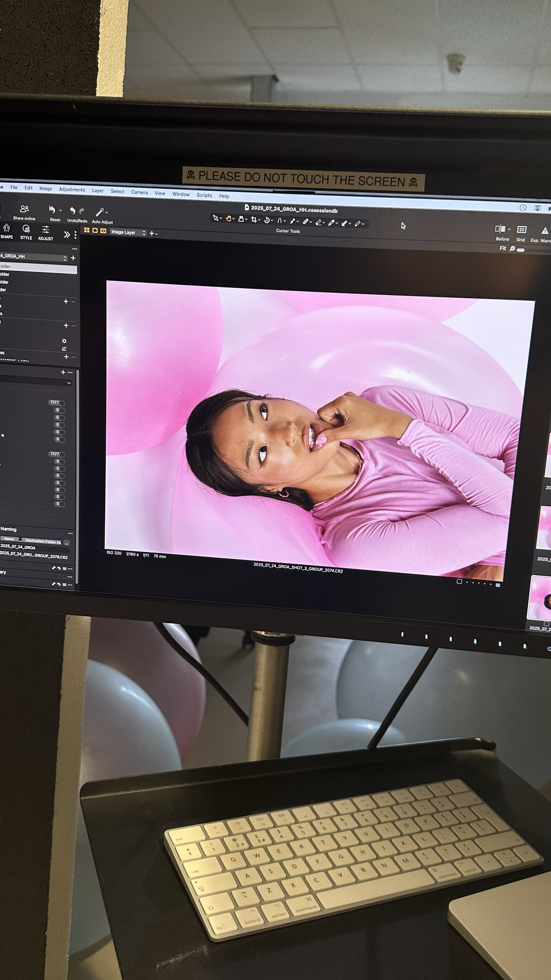The height and width of the screenshot is (980, 551).
Task: Choose the Select pointer cursor tool
Action: (x=215, y=218)
